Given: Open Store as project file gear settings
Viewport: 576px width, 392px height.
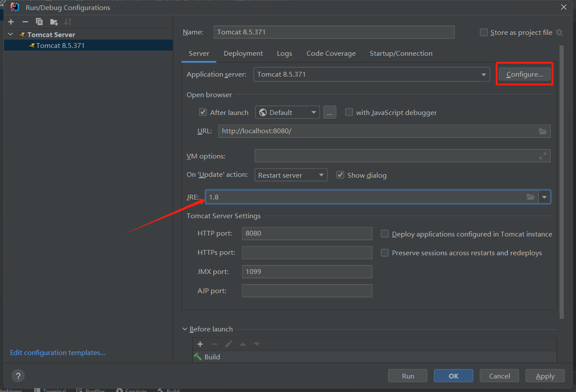Looking at the screenshot, I should [x=559, y=33].
